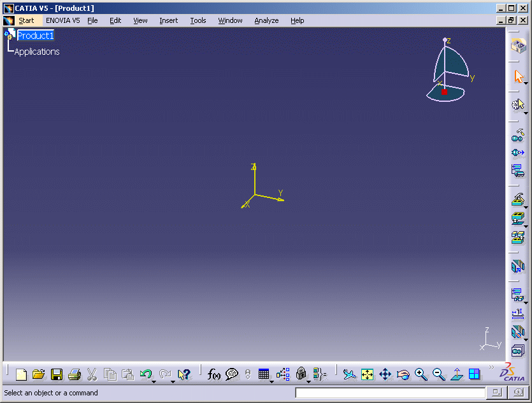The height and width of the screenshot is (403, 532).
Task: Open the File menu
Action: tap(92, 20)
